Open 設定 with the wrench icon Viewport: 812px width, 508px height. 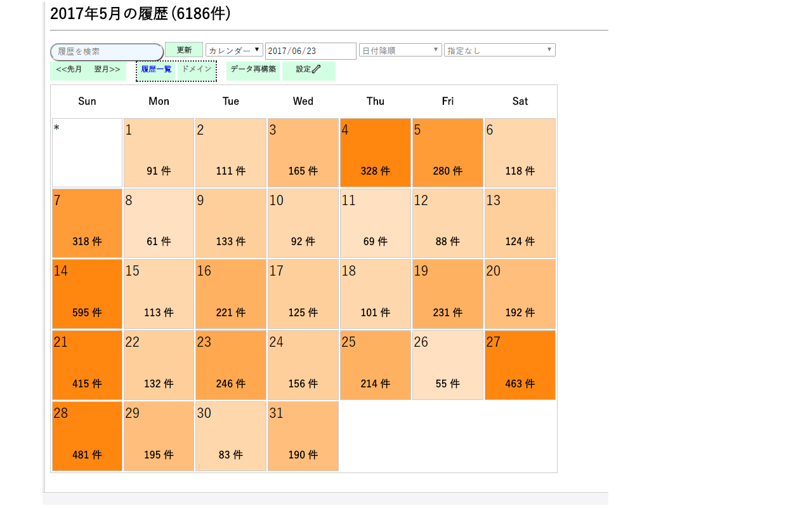(x=309, y=70)
